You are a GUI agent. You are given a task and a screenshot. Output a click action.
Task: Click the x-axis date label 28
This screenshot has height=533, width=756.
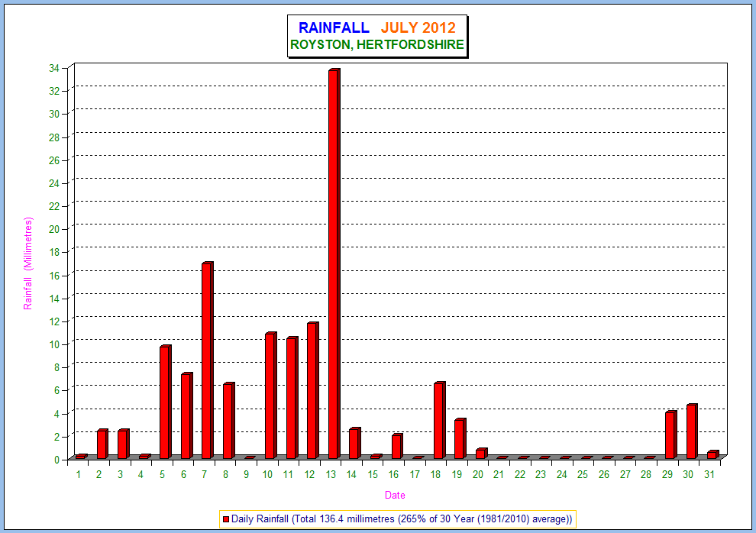[646, 475]
